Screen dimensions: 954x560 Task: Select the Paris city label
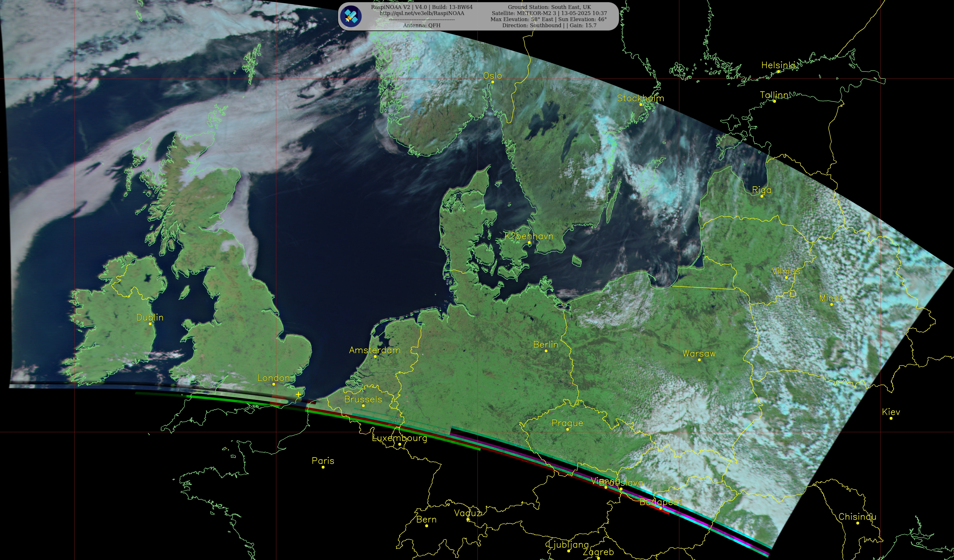click(323, 461)
